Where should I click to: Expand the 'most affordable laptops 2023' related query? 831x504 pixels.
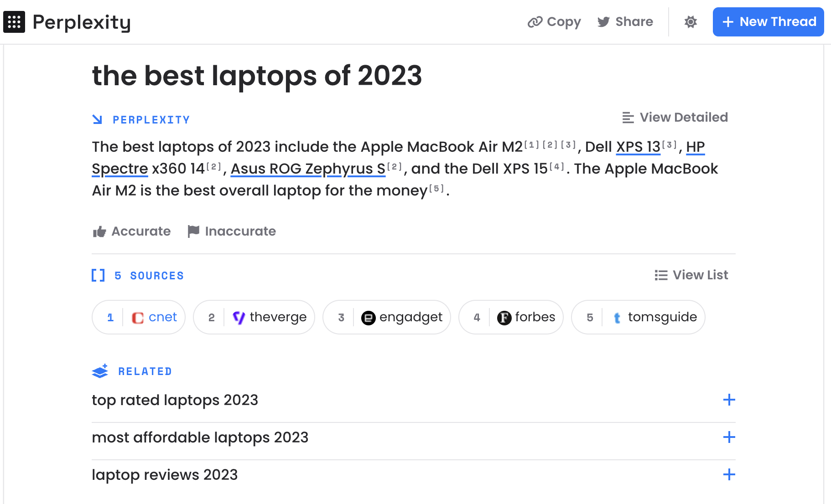[729, 437]
